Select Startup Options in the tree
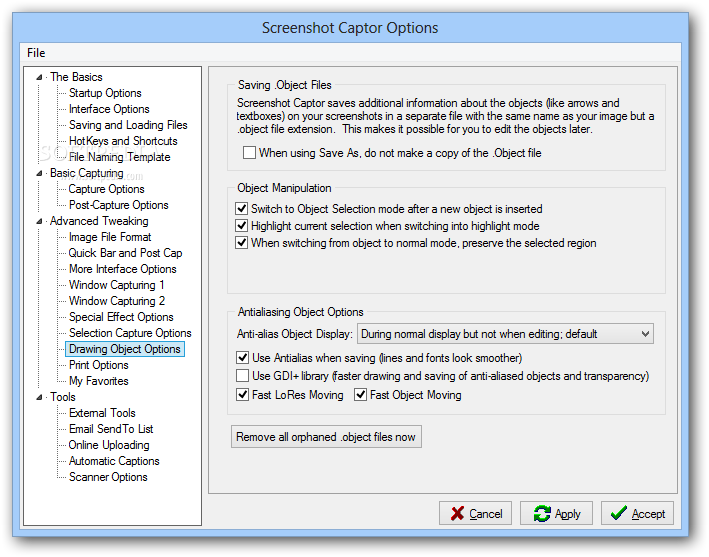Image resolution: width=709 pixels, height=557 pixels. pos(105,93)
